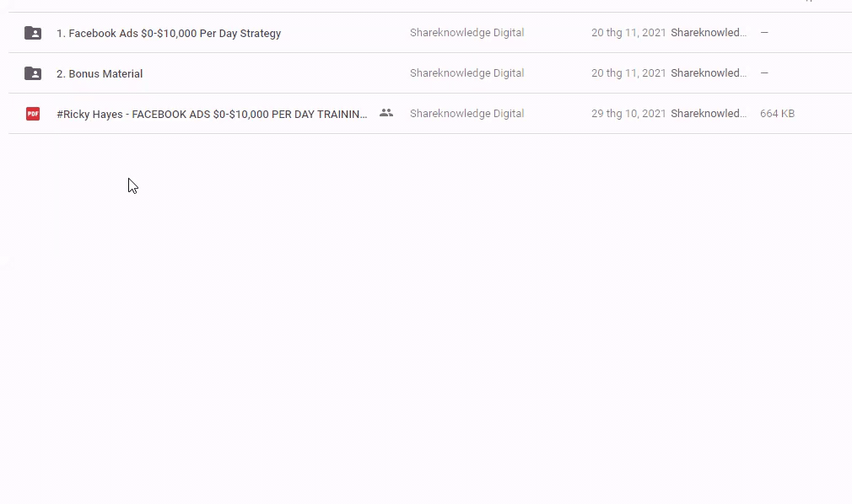The image size is (852, 504).
Task: Open the "1. Facebook Ads $0-$10,000 Per Day Strategy" folder name
Action: [x=169, y=34]
